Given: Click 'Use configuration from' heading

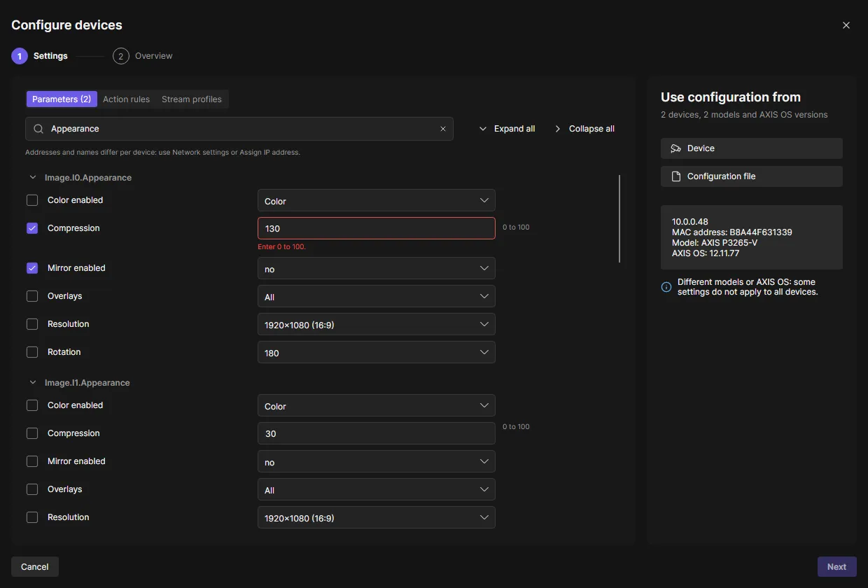Looking at the screenshot, I should pyautogui.click(x=731, y=97).
